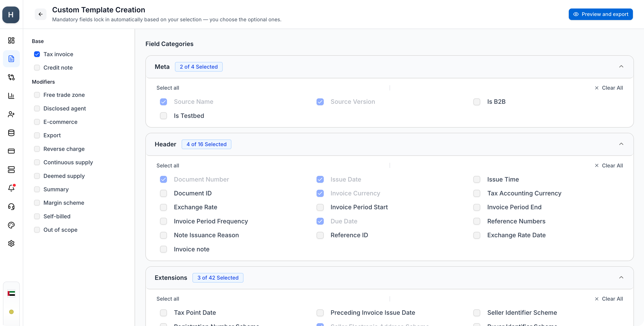Open the bar chart analytics icon
This screenshot has height=326, width=644.
pyautogui.click(x=11, y=96)
